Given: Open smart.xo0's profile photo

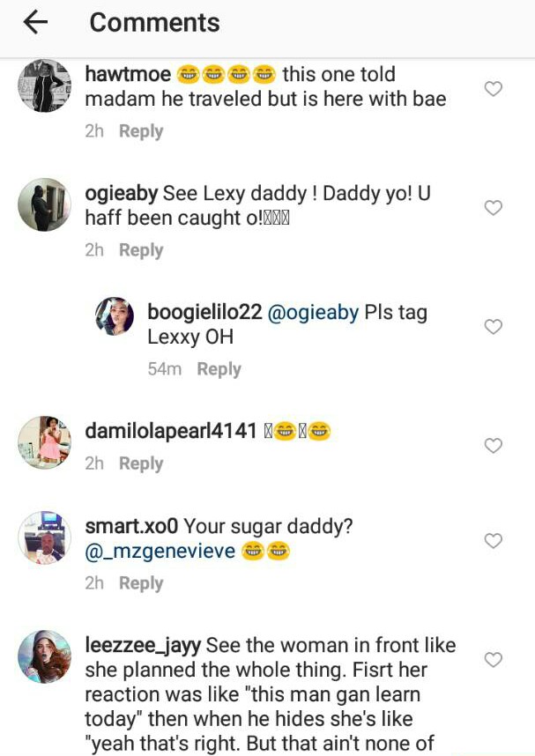Looking at the screenshot, I should click(44, 537).
